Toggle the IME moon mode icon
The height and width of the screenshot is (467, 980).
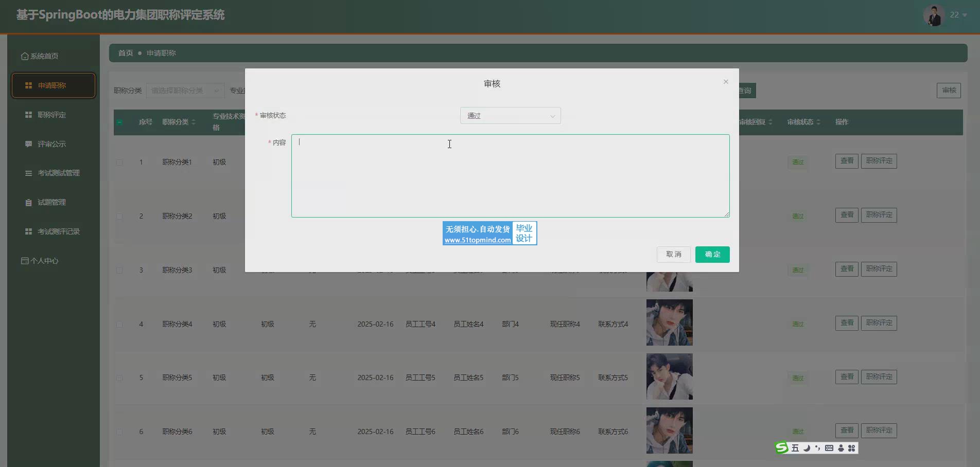(x=807, y=448)
